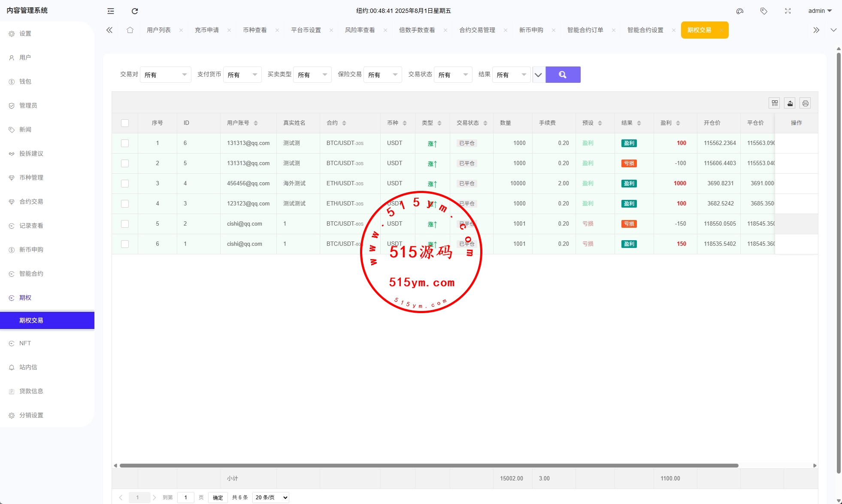Select checkbox of row number 5
The width and height of the screenshot is (842, 504).
[x=125, y=224]
